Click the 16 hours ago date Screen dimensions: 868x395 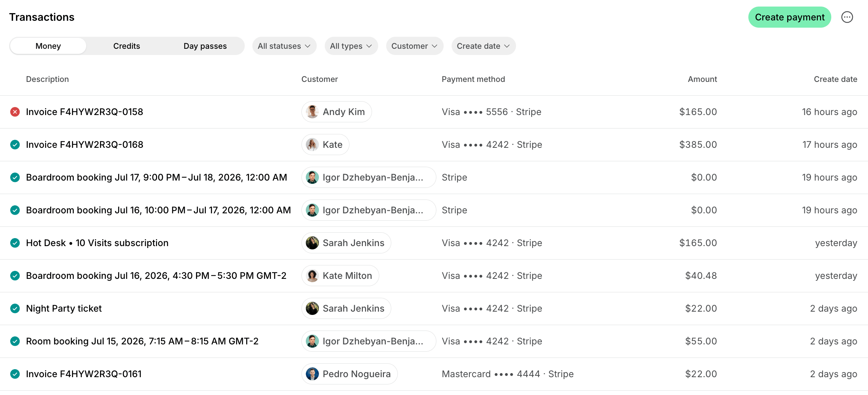click(829, 112)
